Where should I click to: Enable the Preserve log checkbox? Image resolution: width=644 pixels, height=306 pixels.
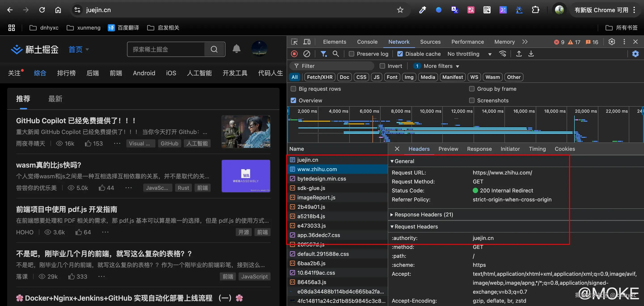tap(352, 54)
